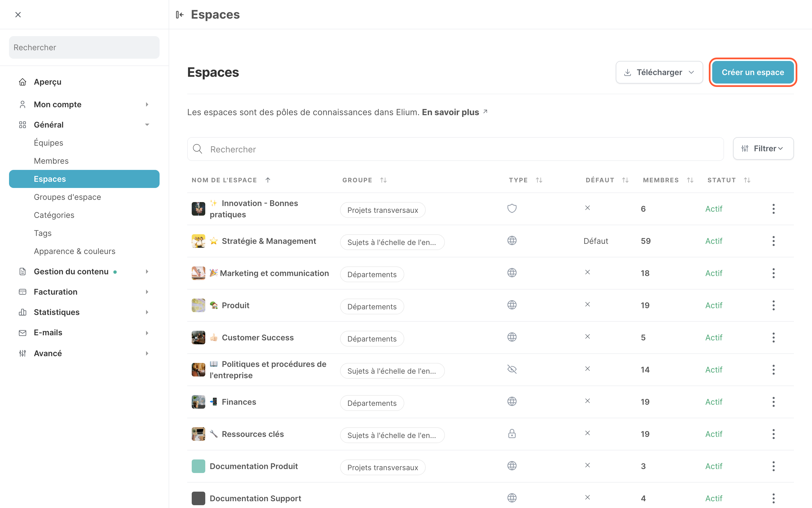Click the spaces Rechercher search box
The width and height of the screenshot is (812, 508).
(455, 149)
